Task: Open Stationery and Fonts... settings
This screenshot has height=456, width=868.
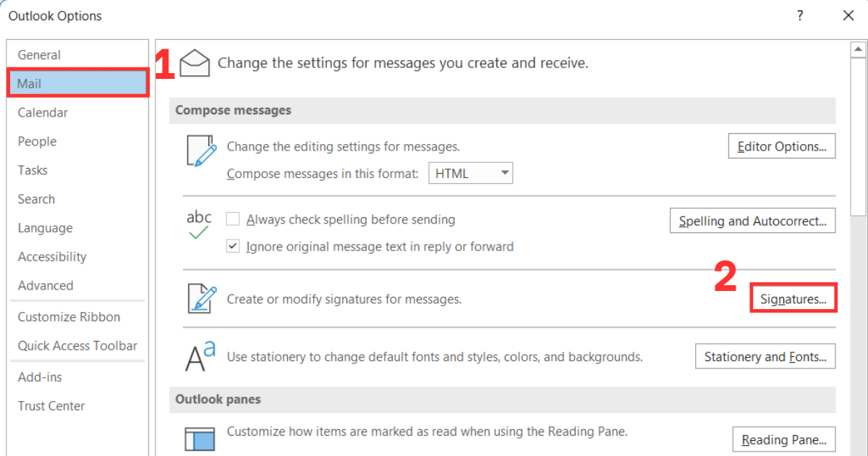Action: click(765, 357)
